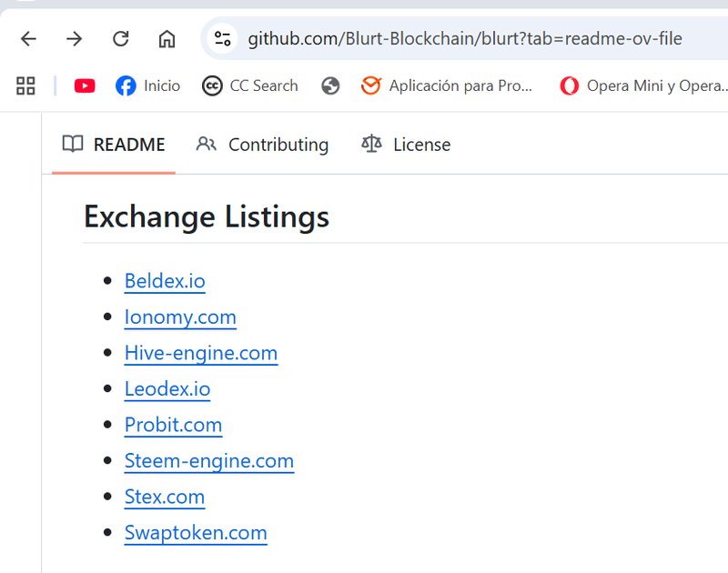Screen dimensions: 728x573
Task: Go back to the previous page
Action: click(29, 38)
